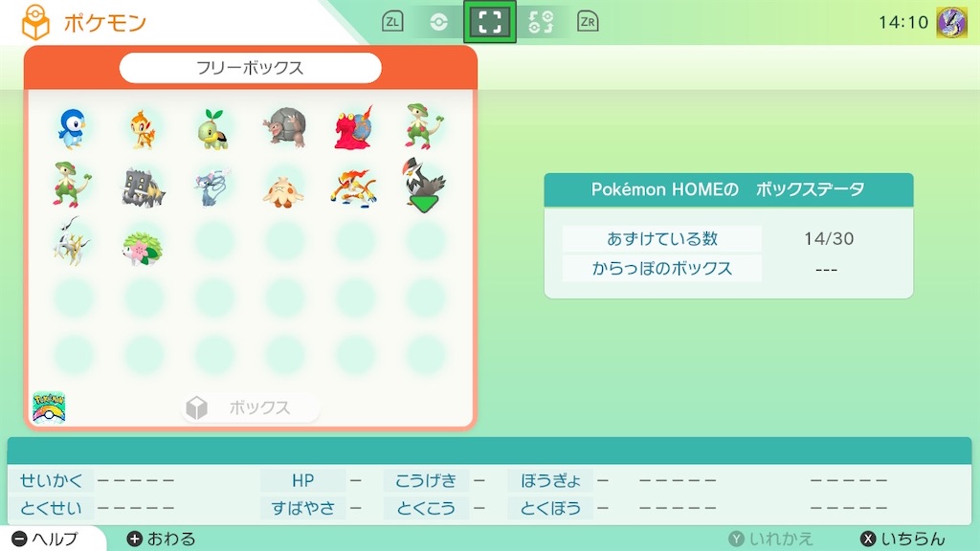Screen dimensions: 980x551
Task: Select Piplup in the Free Box
Action: (74, 129)
